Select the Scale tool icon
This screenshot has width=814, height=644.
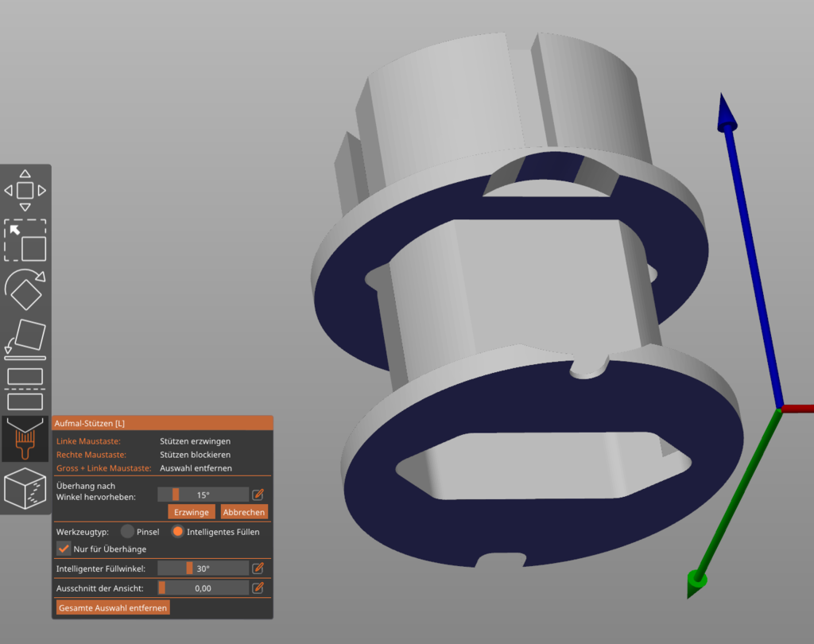(x=25, y=241)
